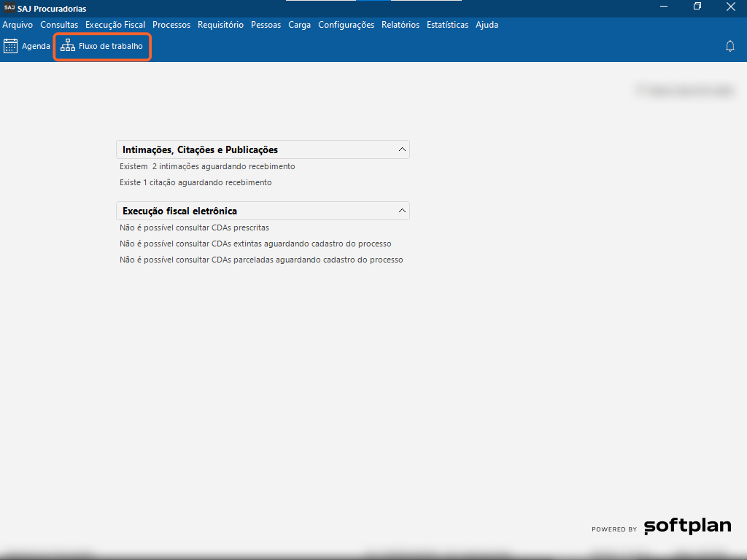Collapse the Intimações, Citações e Publicações section
747x560 pixels.
tap(401, 149)
